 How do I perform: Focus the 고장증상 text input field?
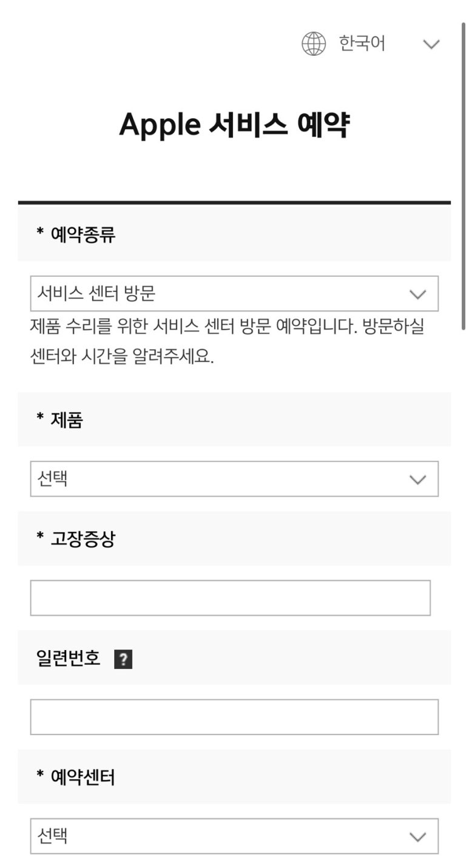point(231,598)
